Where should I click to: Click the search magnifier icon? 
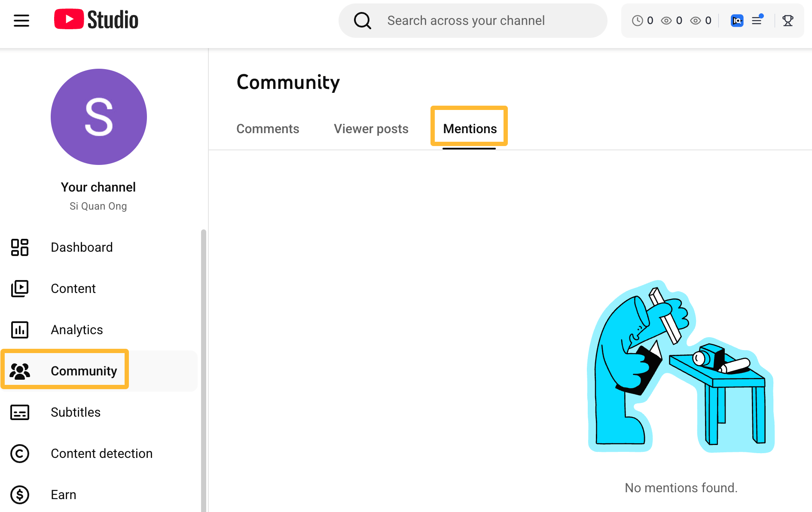[x=362, y=20]
